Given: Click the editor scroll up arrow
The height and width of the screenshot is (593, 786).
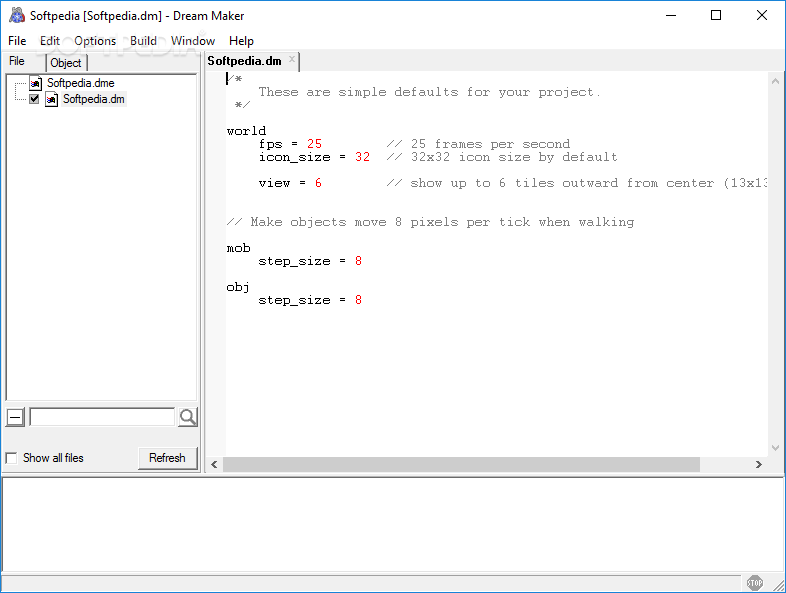Looking at the screenshot, I should click(x=775, y=81).
